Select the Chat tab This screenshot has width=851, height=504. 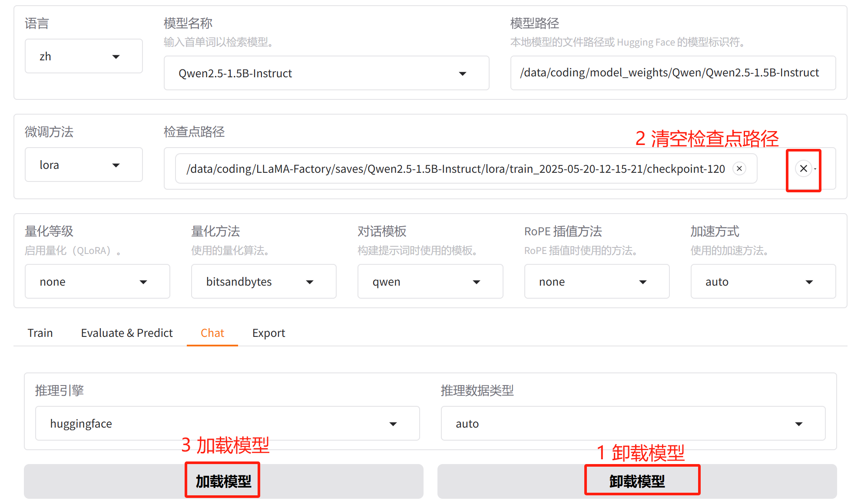[x=212, y=333]
